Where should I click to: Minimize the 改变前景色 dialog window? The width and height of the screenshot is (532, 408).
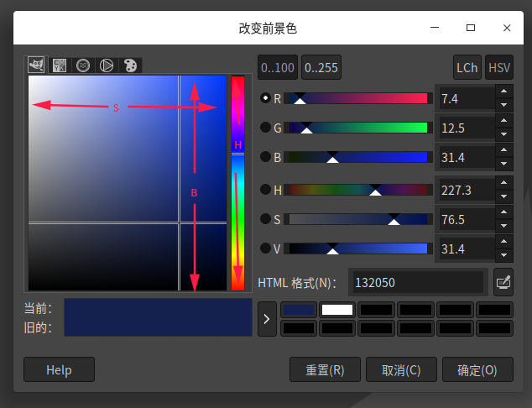click(435, 28)
